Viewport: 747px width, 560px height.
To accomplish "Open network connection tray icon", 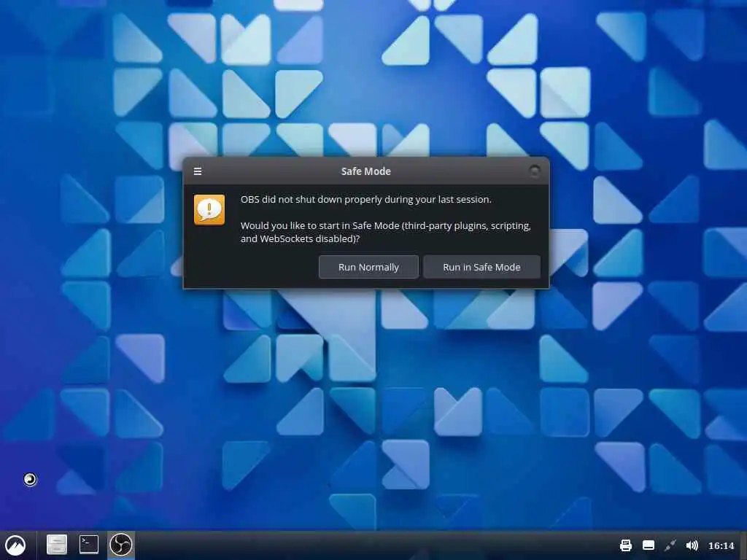I will coord(670,545).
